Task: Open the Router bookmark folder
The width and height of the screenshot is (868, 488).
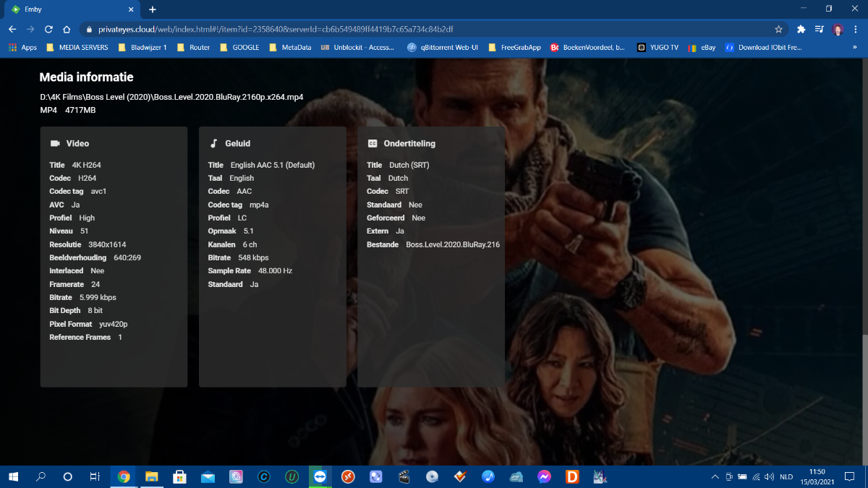Action: 194,48
